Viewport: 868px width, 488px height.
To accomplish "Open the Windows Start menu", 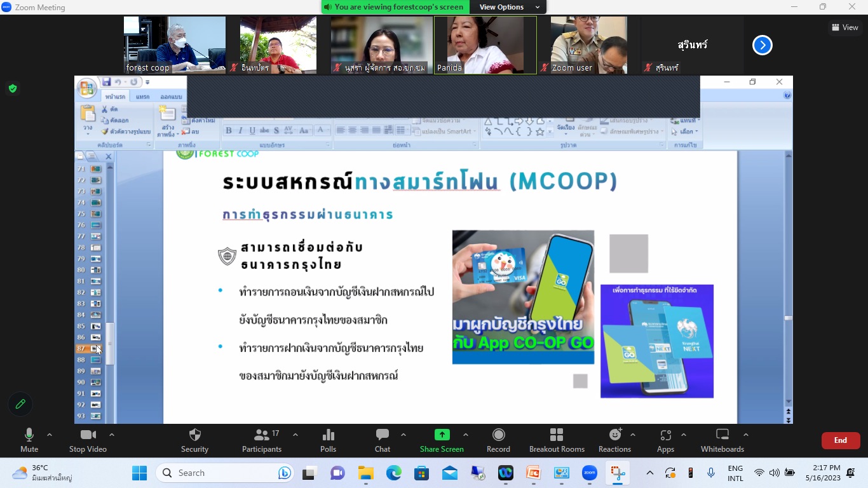I will [x=139, y=473].
